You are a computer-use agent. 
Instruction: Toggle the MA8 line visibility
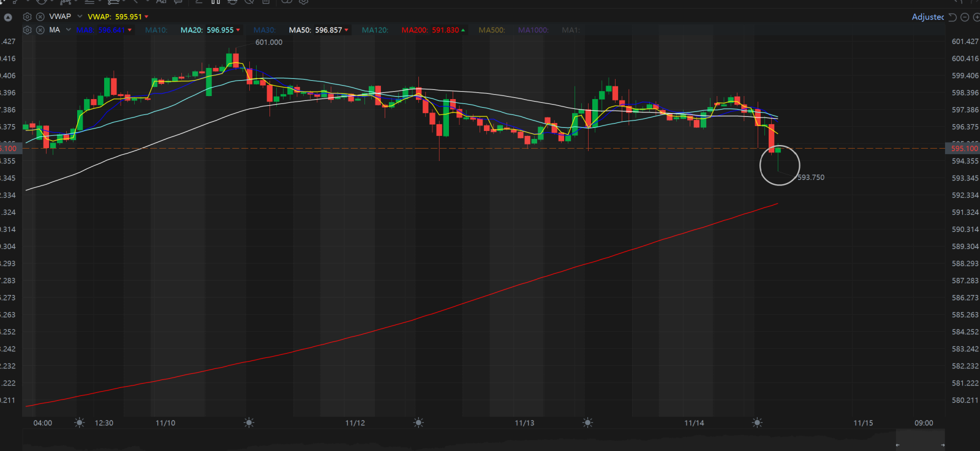(104, 30)
